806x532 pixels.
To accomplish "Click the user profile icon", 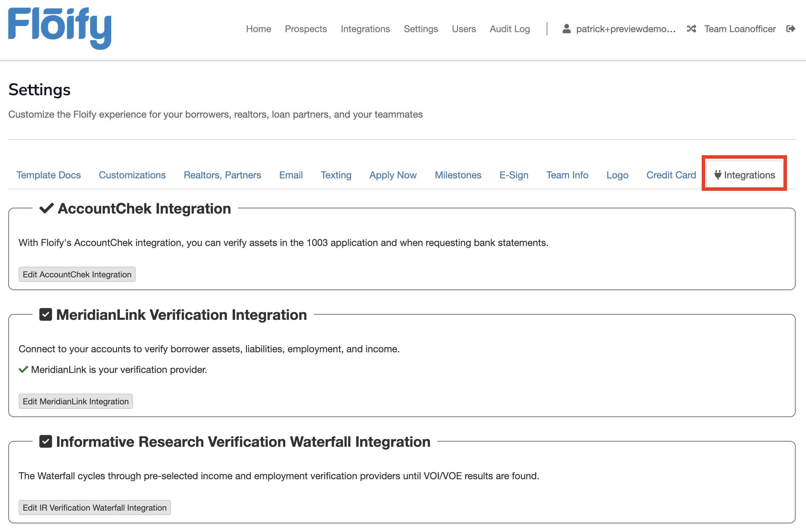I will coord(566,29).
